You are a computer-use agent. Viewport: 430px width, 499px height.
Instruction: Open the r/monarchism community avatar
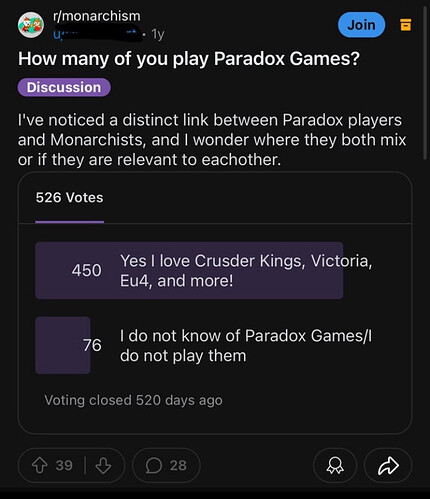click(31, 25)
